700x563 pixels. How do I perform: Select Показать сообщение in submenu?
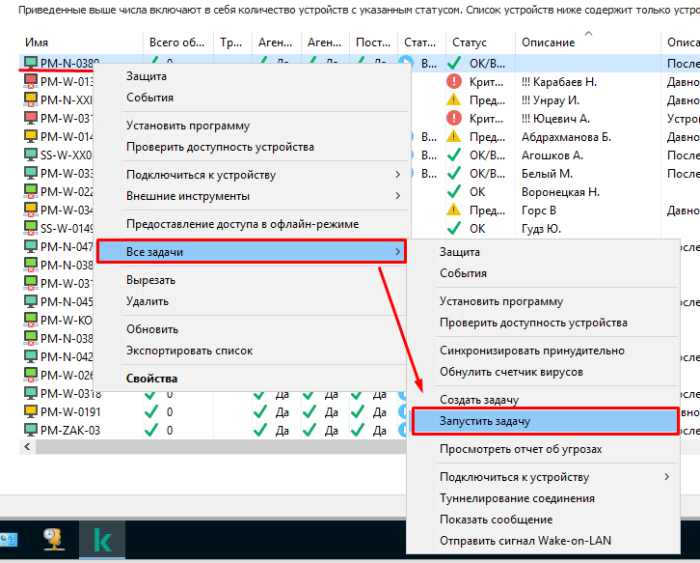pos(496,519)
